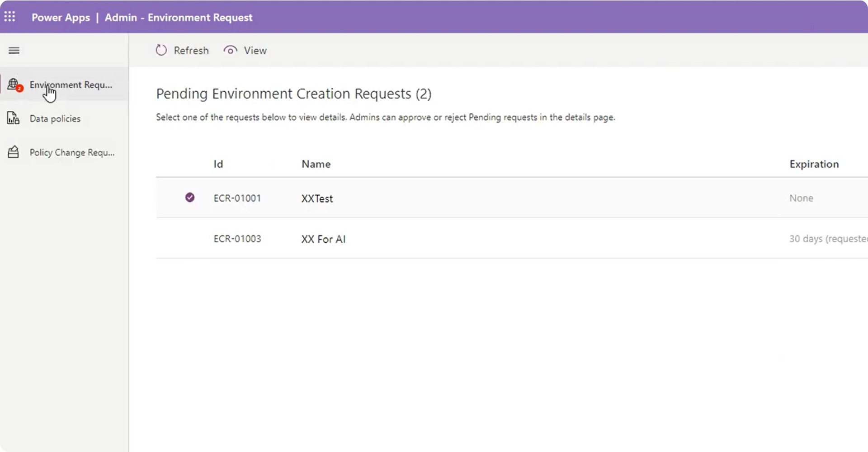Image resolution: width=868 pixels, height=452 pixels.
Task: Click the Refresh circular arrow icon
Action: (x=161, y=50)
